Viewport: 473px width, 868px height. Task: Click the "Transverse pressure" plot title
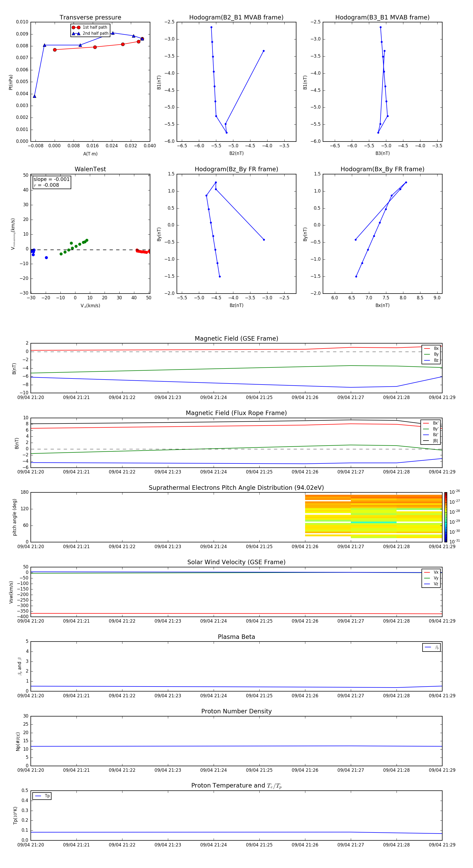click(x=90, y=18)
